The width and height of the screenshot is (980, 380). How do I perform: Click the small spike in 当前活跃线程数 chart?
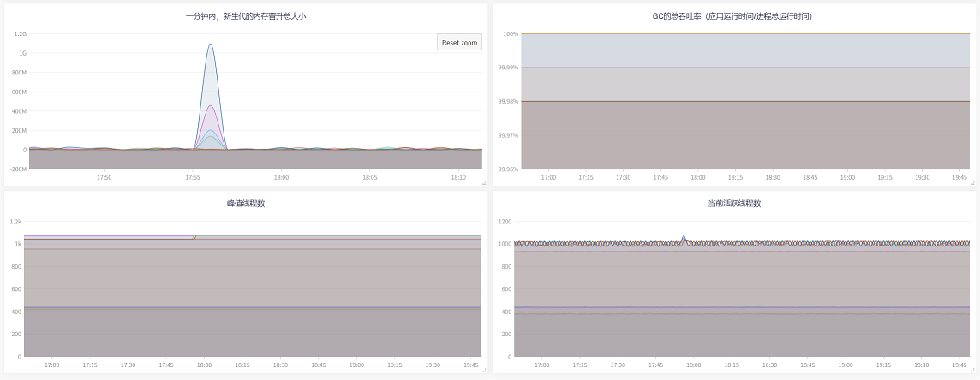pyautogui.click(x=683, y=237)
